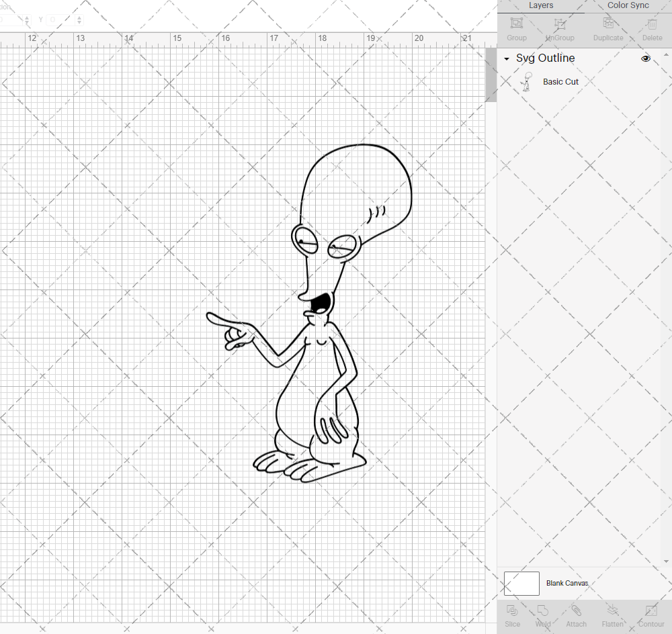672x634 pixels.
Task: Click the Group icon
Action: pyautogui.click(x=516, y=23)
